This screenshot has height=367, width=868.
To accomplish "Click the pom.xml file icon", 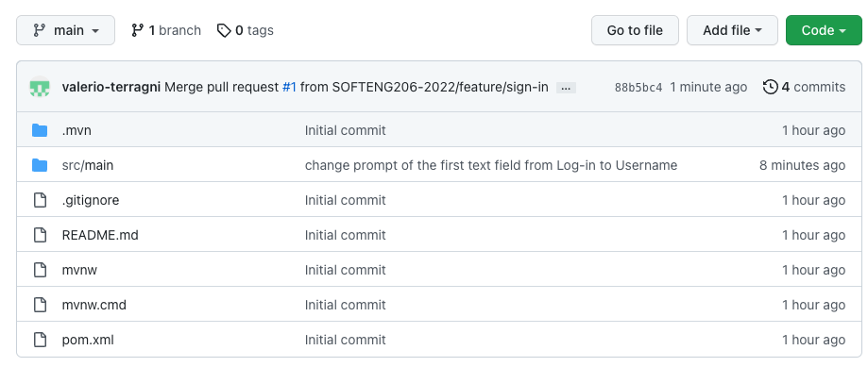I will coord(40,340).
